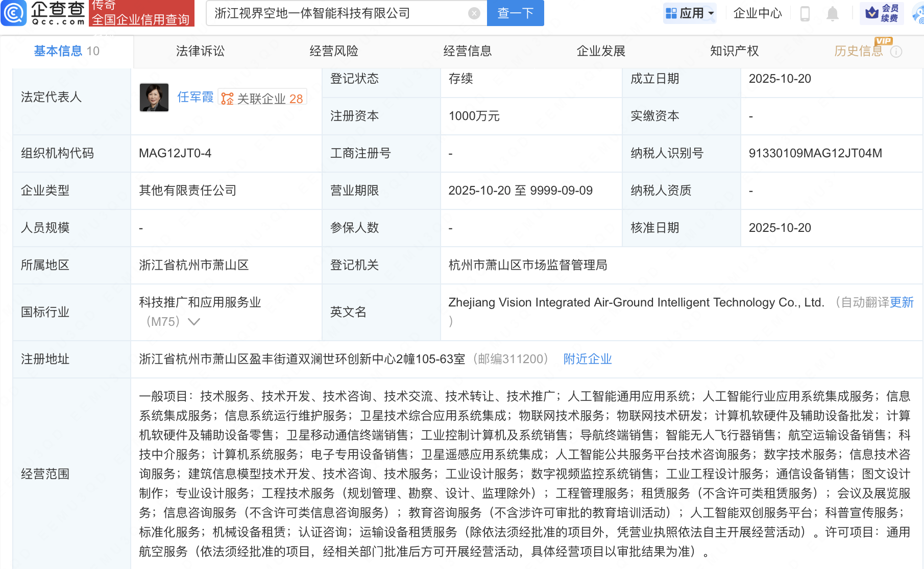Select the 企业发展 tab
Viewport: 924px width, 569px height.
601,51
